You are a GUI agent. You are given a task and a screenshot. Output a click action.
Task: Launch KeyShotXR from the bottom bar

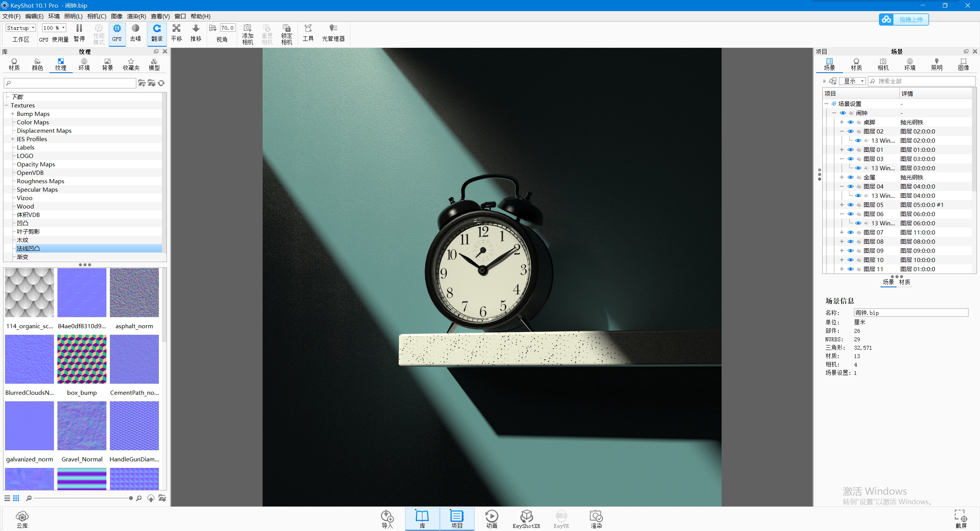coord(526,519)
